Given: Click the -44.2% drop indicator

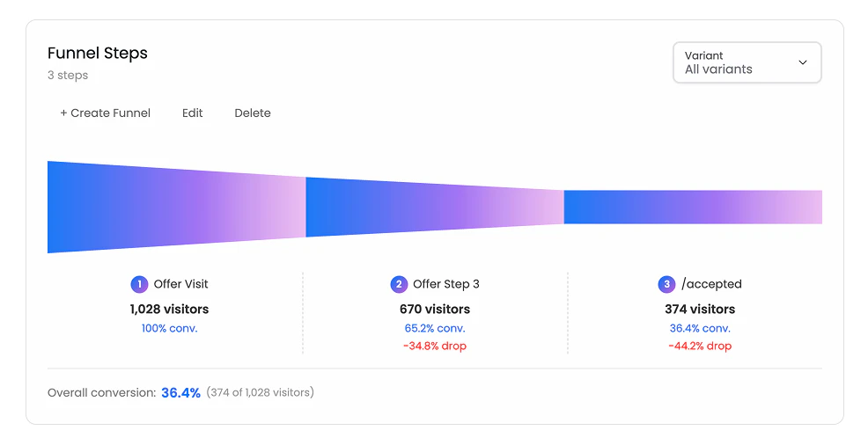Looking at the screenshot, I should pos(700,346).
